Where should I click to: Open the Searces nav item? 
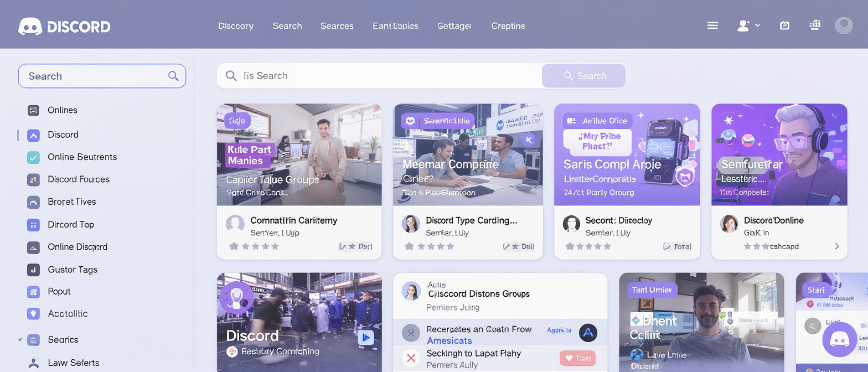coord(337,26)
